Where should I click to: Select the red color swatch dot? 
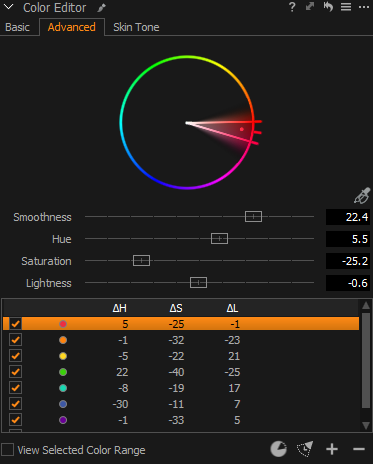63,324
